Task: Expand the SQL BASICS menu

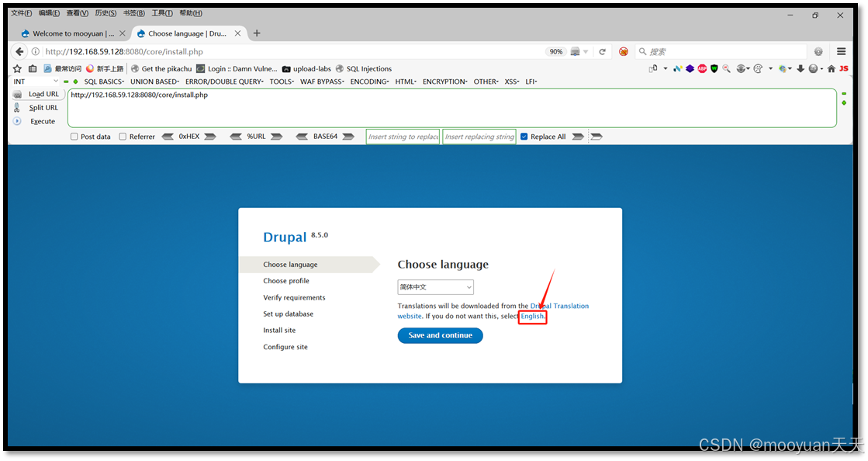Action: (x=104, y=81)
